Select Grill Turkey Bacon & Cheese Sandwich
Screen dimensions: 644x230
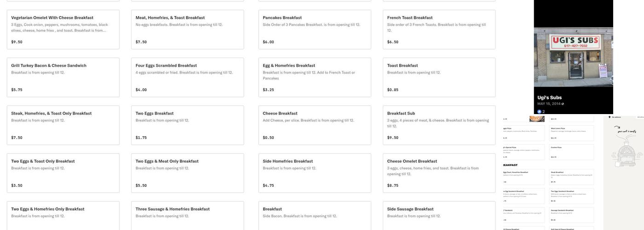coord(63,77)
